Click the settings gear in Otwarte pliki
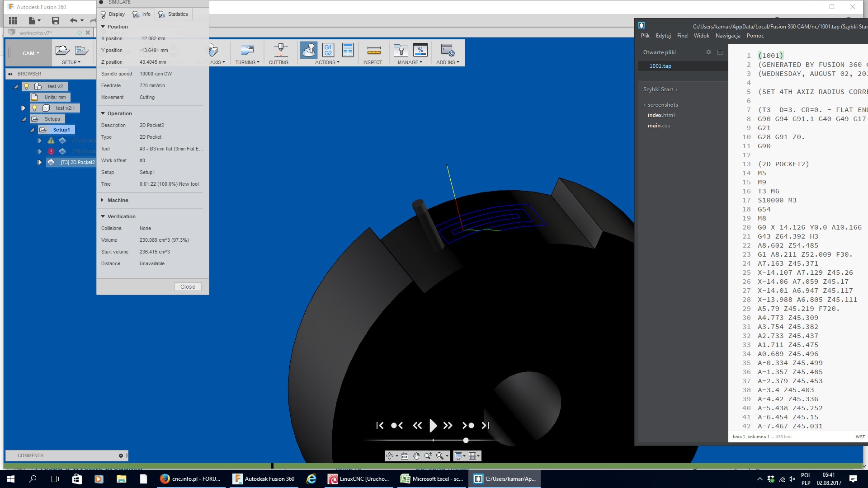This screenshot has width=868, height=488. (708, 52)
